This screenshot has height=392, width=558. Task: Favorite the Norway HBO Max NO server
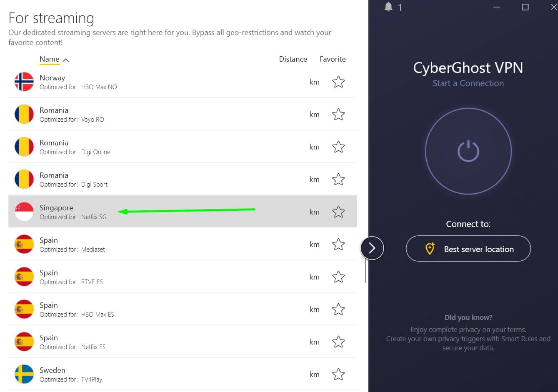coord(338,82)
